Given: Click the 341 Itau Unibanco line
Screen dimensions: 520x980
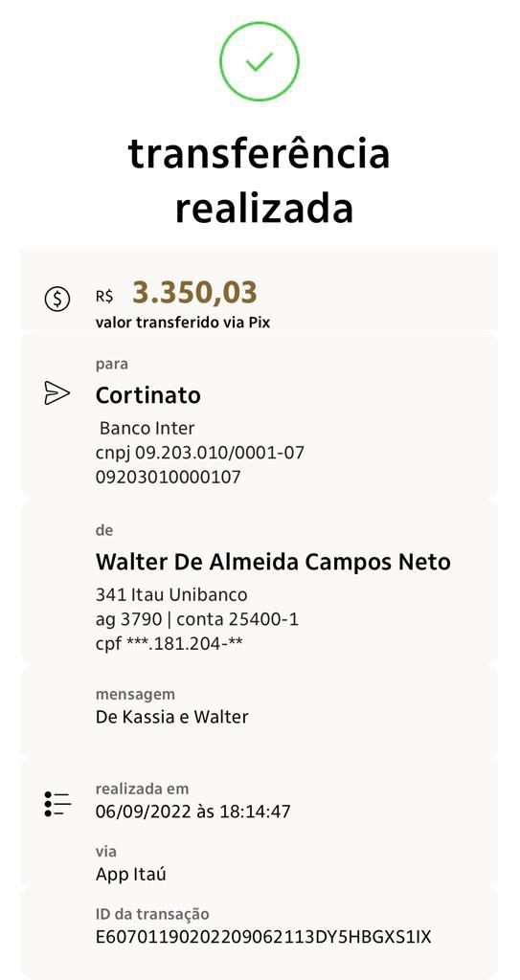Looking at the screenshot, I should [x=171, y=593].
